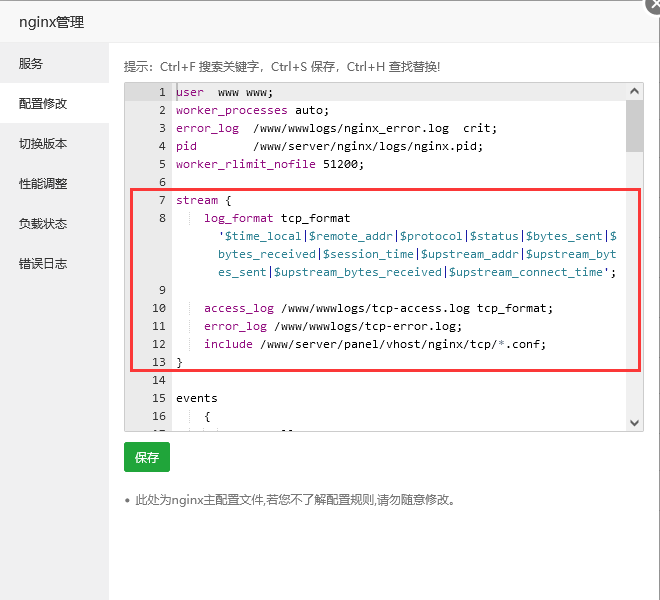Click the $upstream_connect_time variable text
660x600 pixels.
[526, 272]
